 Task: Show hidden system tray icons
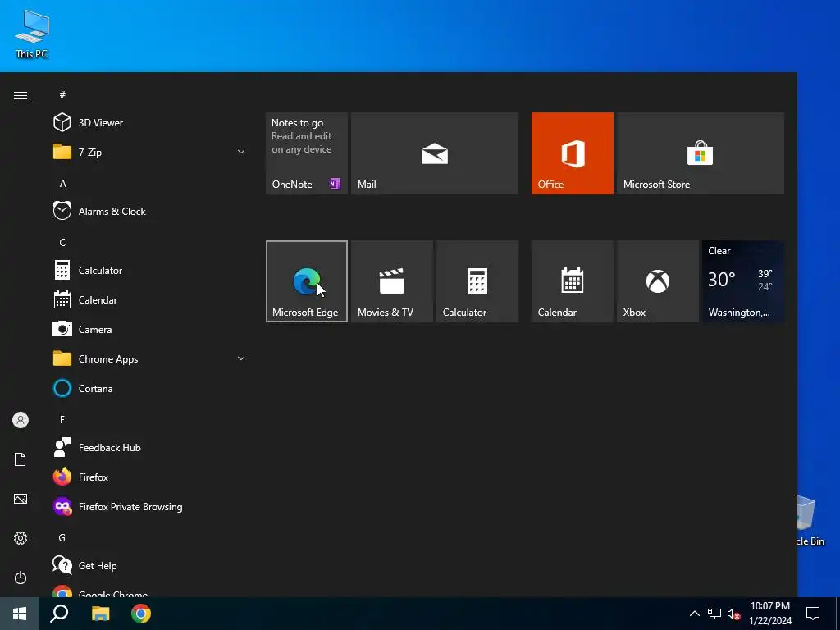[694, 614]
